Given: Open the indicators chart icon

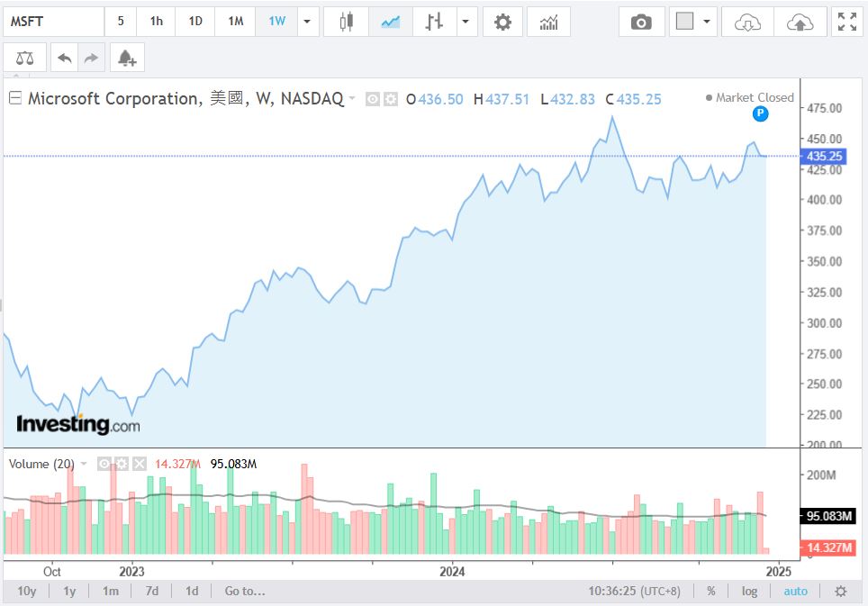Looking at the screenshot, I should coord(548,22).
